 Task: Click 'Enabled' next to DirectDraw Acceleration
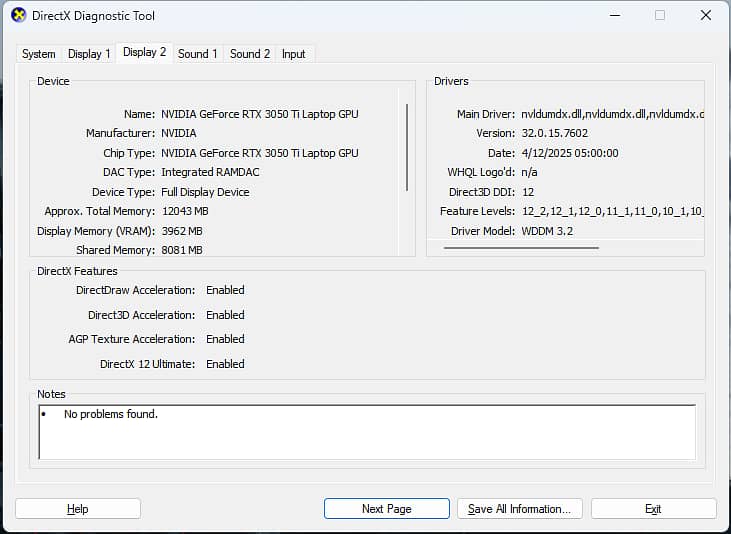[225, 290]
